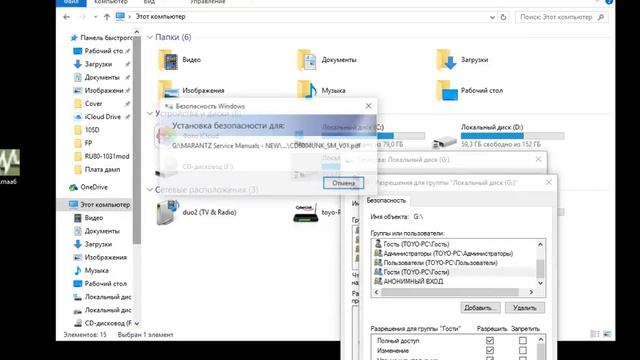Switch to large icons view in status bar

[x=607, y=334]
